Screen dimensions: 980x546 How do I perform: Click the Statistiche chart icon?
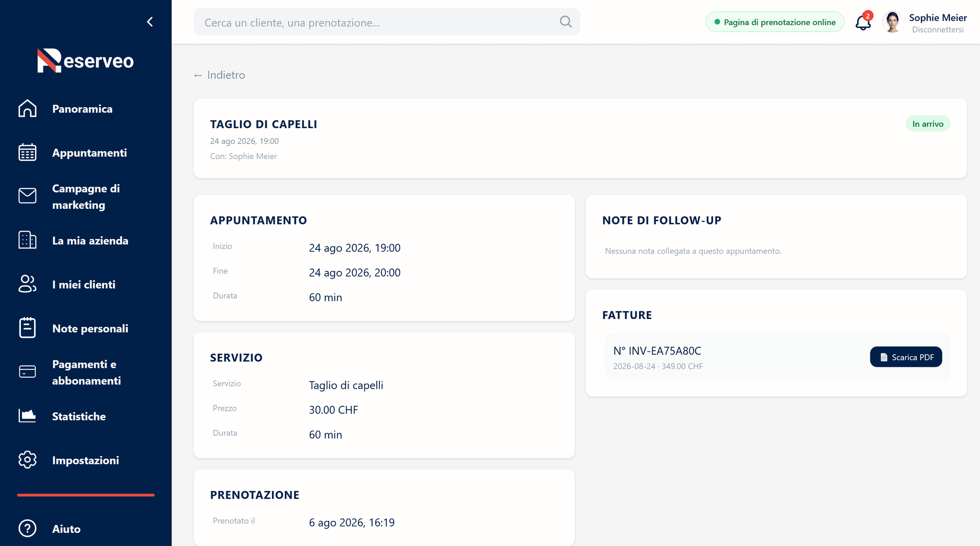click(x=28, y=416)
